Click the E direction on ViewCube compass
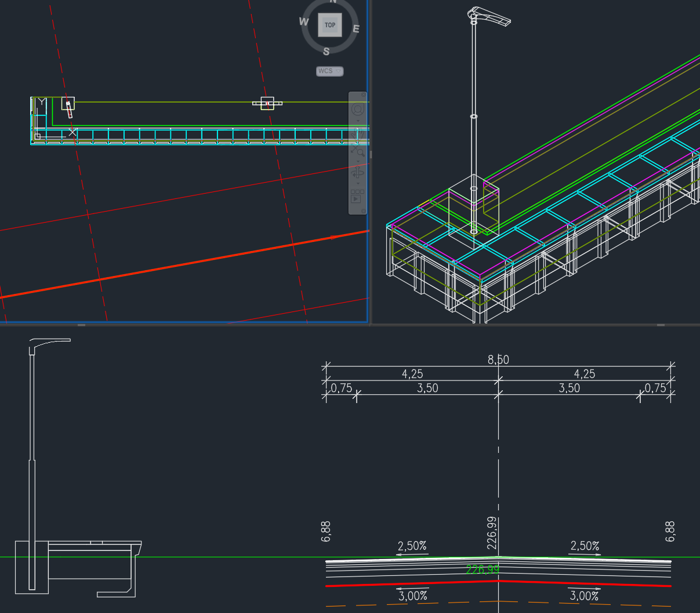The height and width of the screenshot is (613, 700). click(x=356, y=29)
